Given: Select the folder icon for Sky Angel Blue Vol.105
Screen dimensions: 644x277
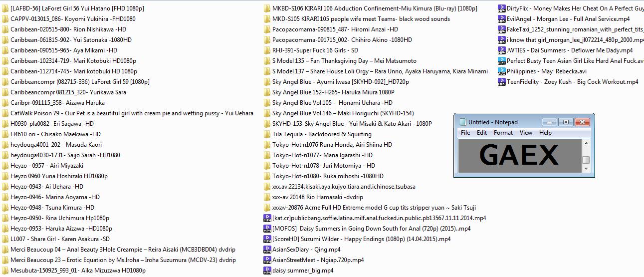Looking at the screenshot, I should 267,103.
